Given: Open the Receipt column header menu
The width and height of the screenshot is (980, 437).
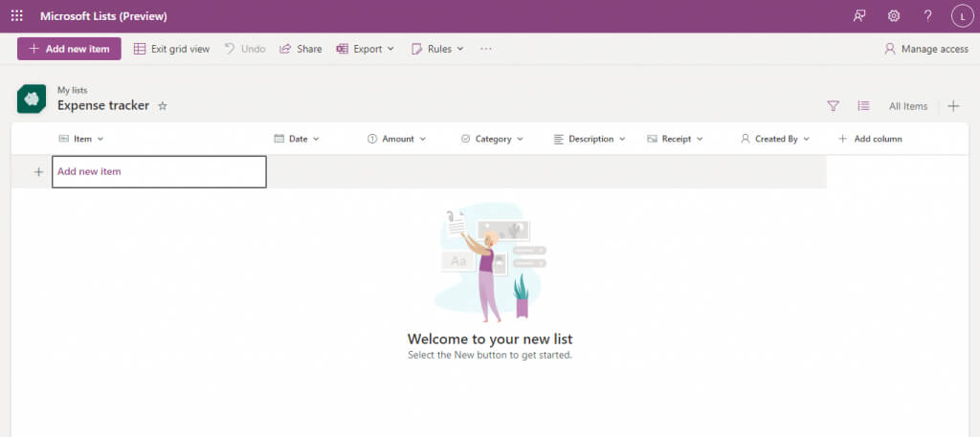Looking at the screenshot, I should (x=675, y=139).
